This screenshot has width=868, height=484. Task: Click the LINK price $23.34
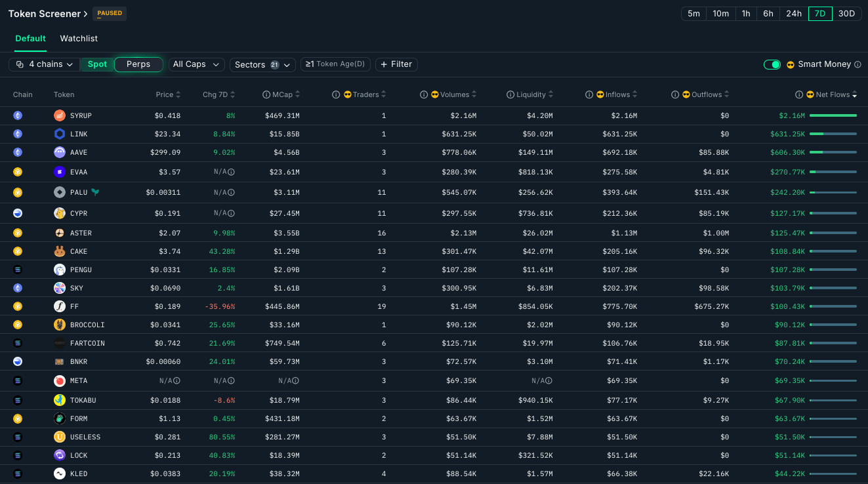coord(166,134)
